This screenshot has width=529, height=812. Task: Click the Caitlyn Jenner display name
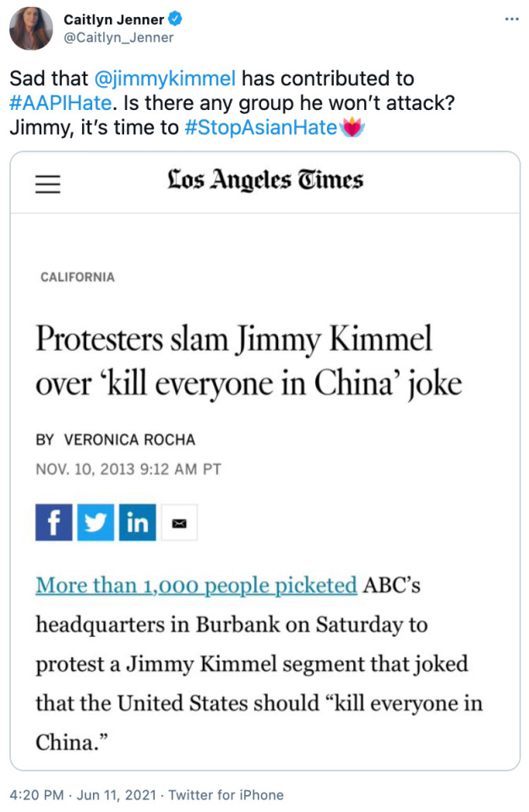(x=113, y=19)
